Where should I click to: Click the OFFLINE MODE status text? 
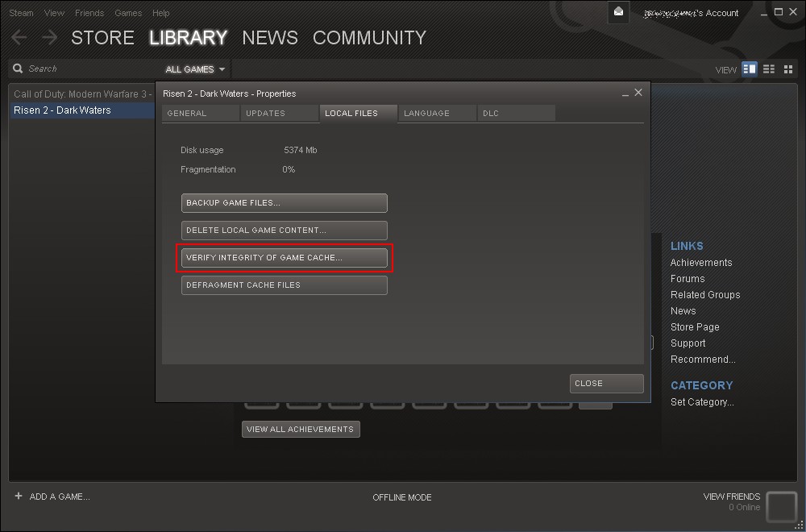tap(402, 497)
